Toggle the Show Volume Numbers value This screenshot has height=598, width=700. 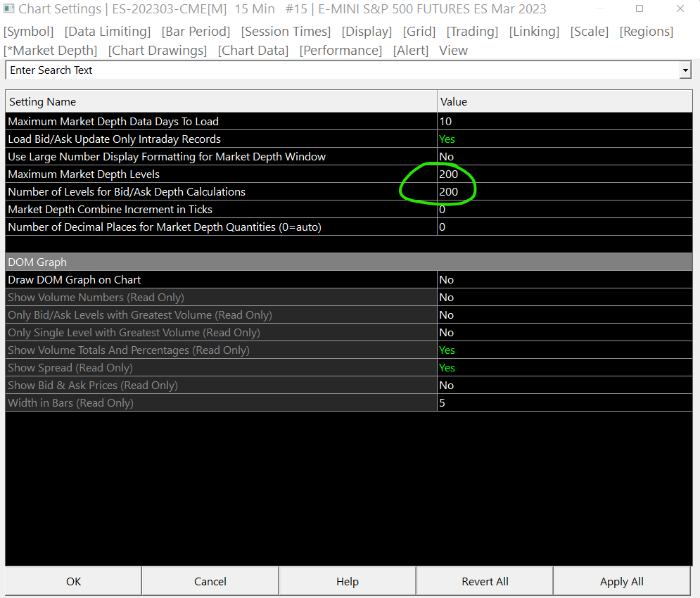[x=565, y=298]
